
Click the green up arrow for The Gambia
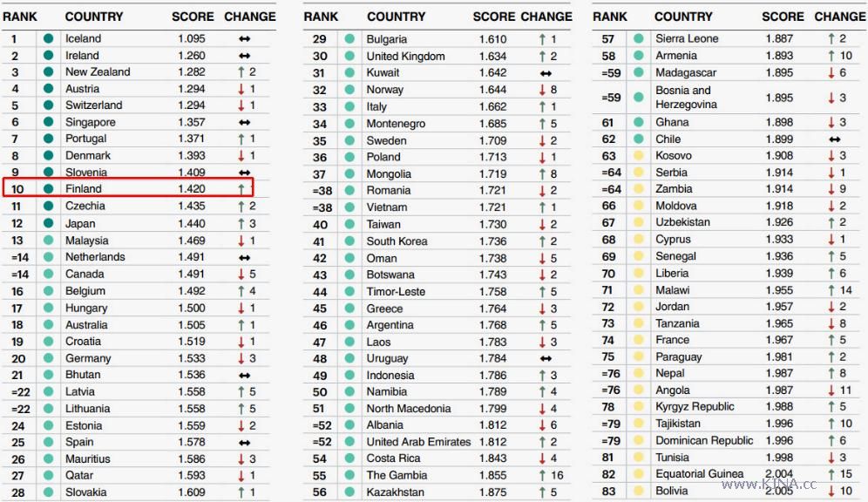[x=541, y=475]
